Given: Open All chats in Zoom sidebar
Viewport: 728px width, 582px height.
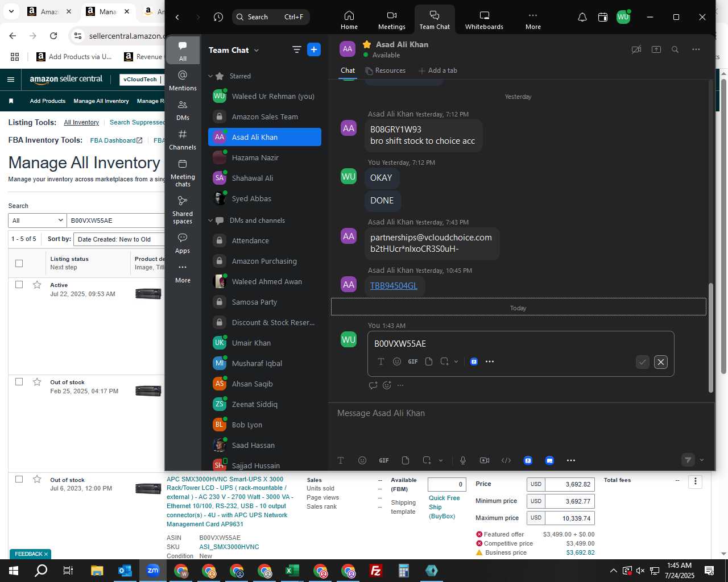Looking at the screenshot, I should (x=183, y=50).
